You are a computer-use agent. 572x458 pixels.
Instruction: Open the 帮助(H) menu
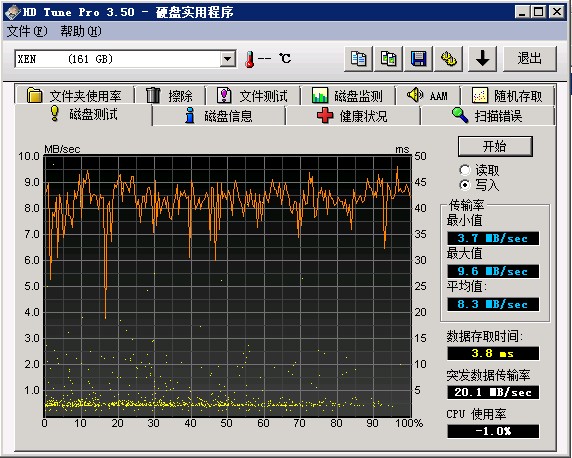click(81, 31)
